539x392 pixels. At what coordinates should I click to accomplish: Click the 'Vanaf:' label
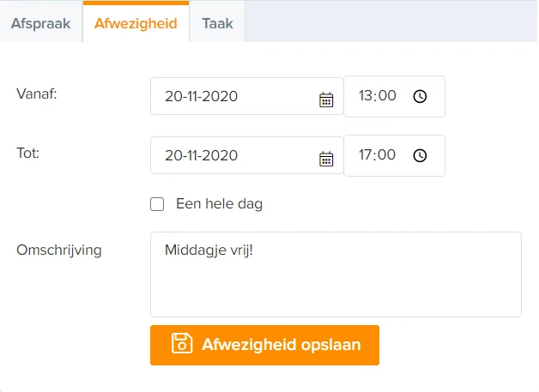pos(37,93)
